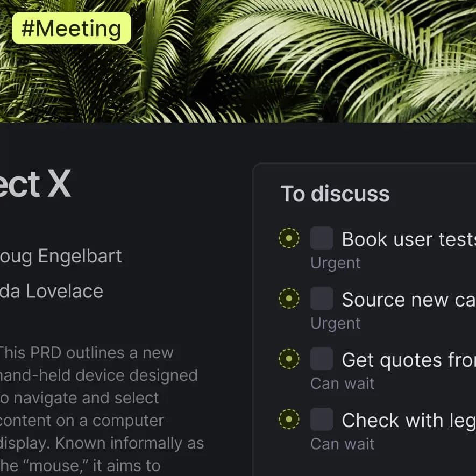The width and height of the screenshot is (476, 476).
Task: Tick the checkbox next to "Check with leg..."
Action: pos(322,419)
